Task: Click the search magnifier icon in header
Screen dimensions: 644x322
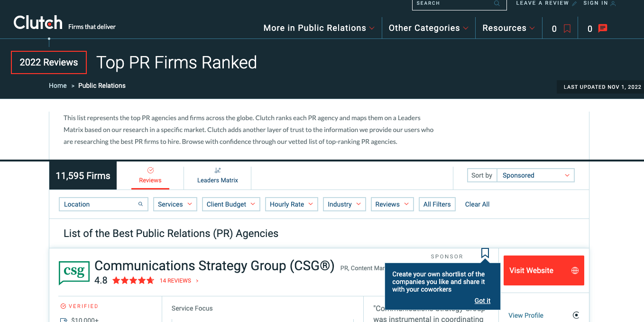Action: (x=497, y=3)
